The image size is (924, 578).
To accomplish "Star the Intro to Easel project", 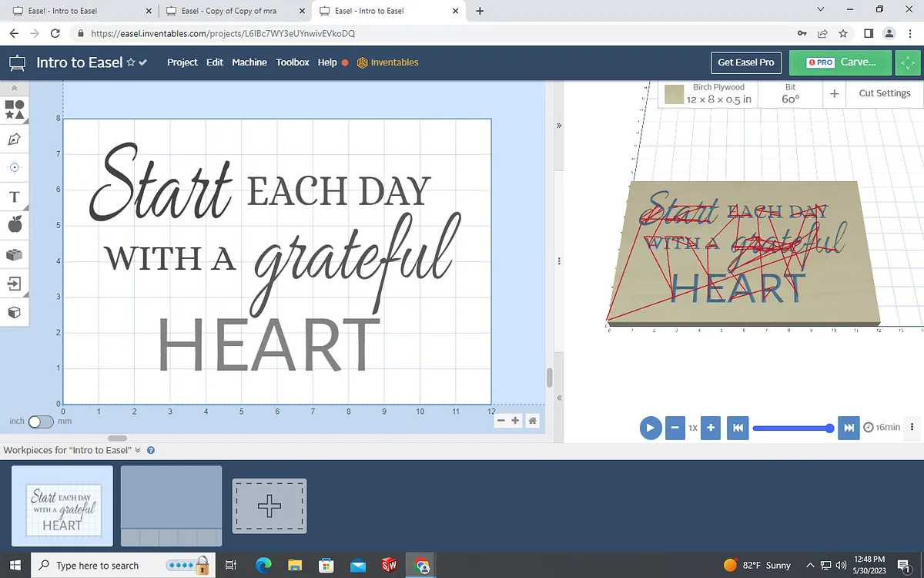I will 130,62.
